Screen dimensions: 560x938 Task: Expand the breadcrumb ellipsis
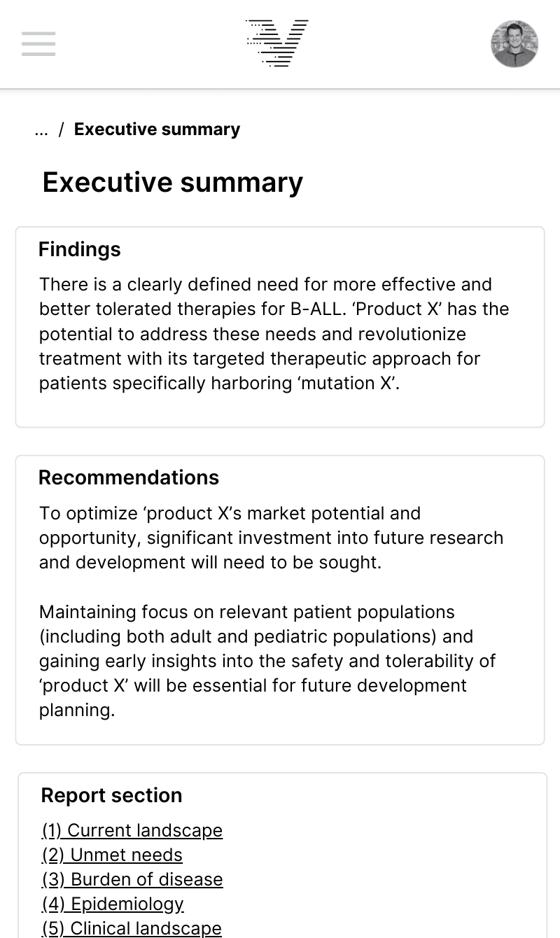click(x=41, y=129)
